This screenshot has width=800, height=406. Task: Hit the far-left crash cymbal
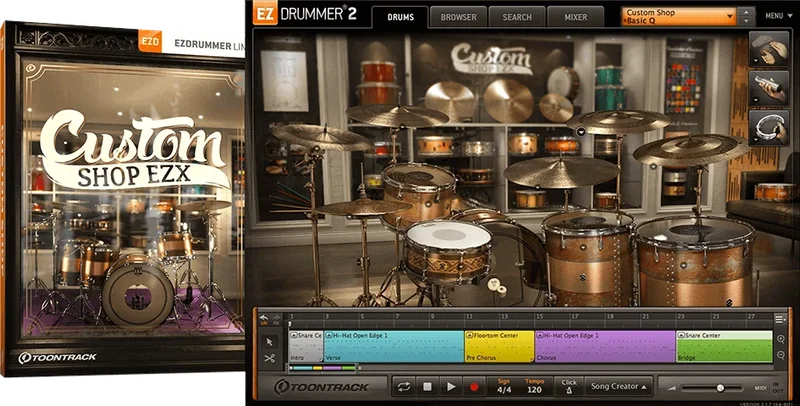point(321,136)
